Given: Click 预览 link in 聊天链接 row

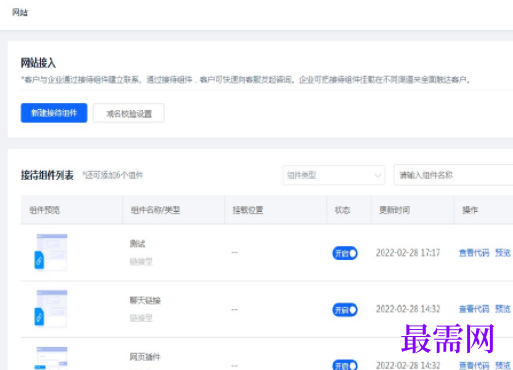Looking at the screenshot, I should point(503,309).
